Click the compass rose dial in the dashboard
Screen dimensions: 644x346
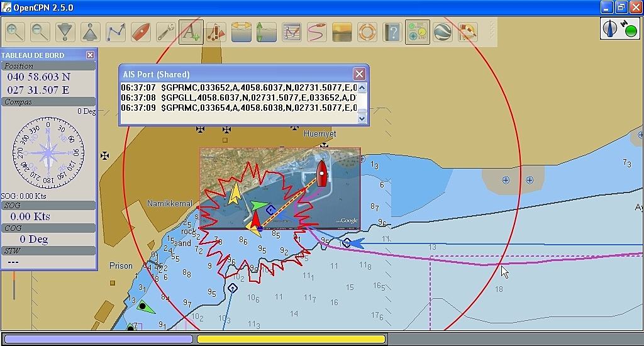coord(48,152)
